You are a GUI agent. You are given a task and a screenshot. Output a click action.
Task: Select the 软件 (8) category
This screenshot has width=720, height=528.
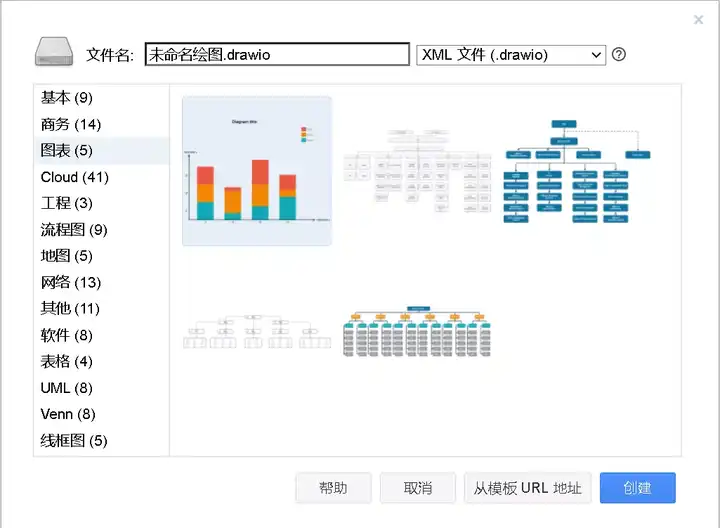(101, 335)
